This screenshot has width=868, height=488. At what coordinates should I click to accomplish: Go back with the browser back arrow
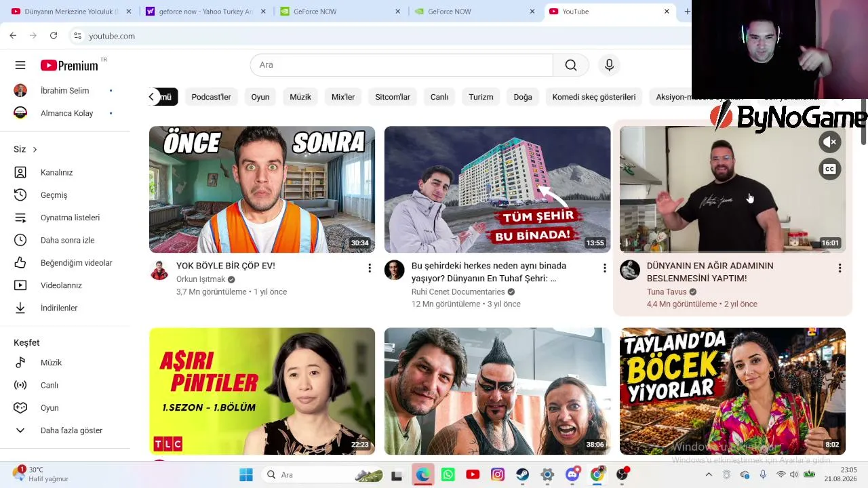tap(13, 36)
